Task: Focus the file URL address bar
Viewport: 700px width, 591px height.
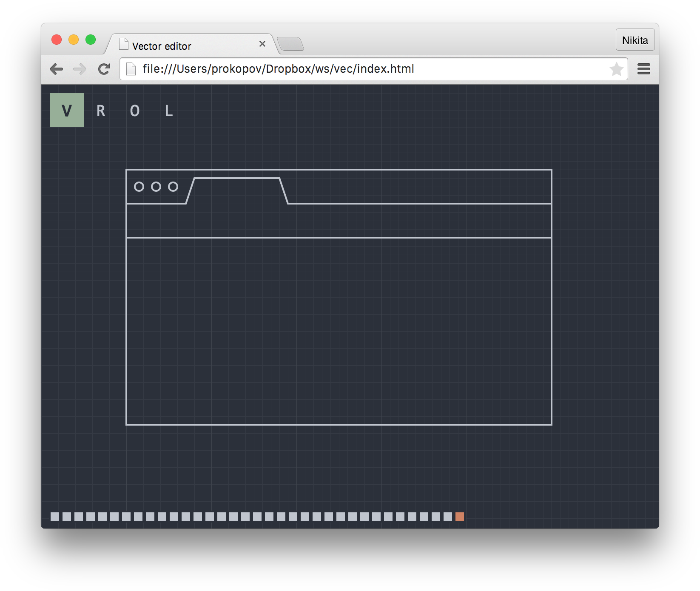Action: pos(373,69)
